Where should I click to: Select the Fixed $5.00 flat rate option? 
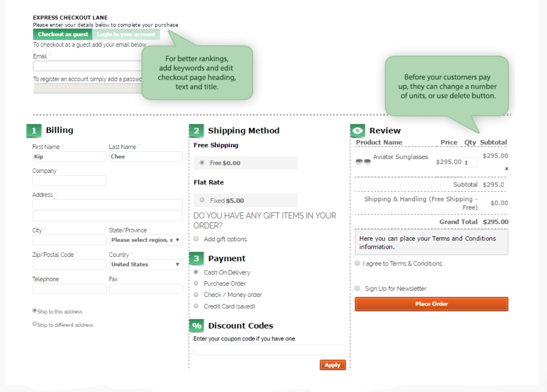202,200
